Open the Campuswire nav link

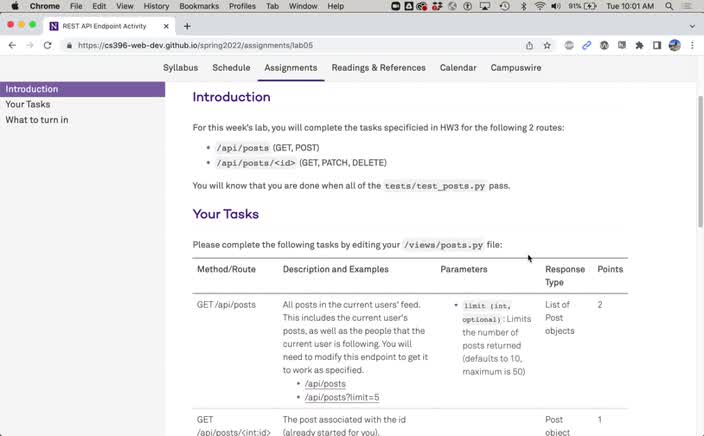[x=516, y=68]
